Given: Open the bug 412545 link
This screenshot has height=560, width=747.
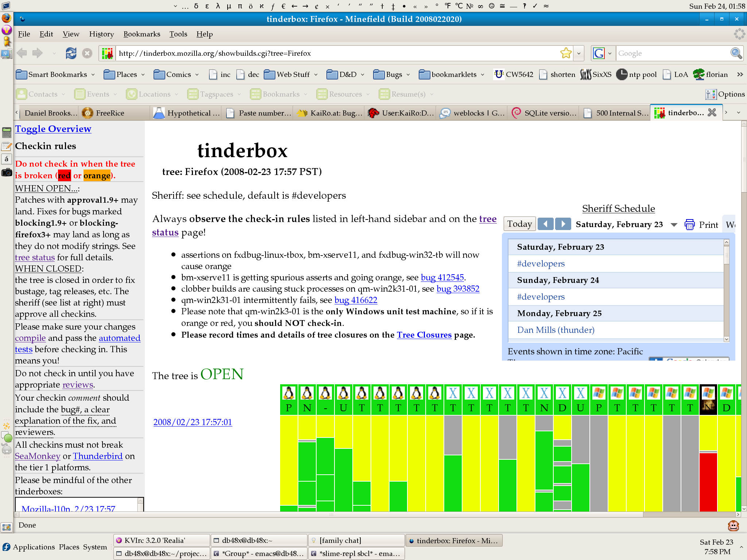Looking at the screenshot, I should pyautogui.click(x=442, y=277).
